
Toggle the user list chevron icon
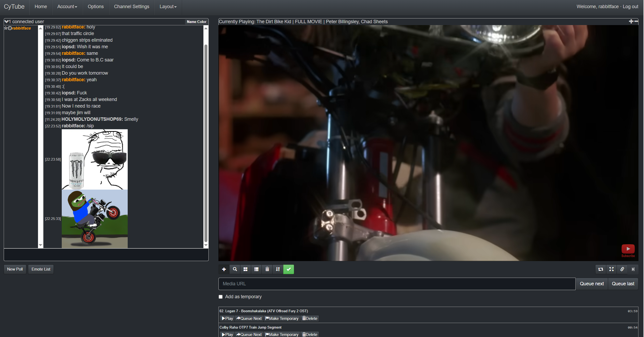[x=7, y=21]
